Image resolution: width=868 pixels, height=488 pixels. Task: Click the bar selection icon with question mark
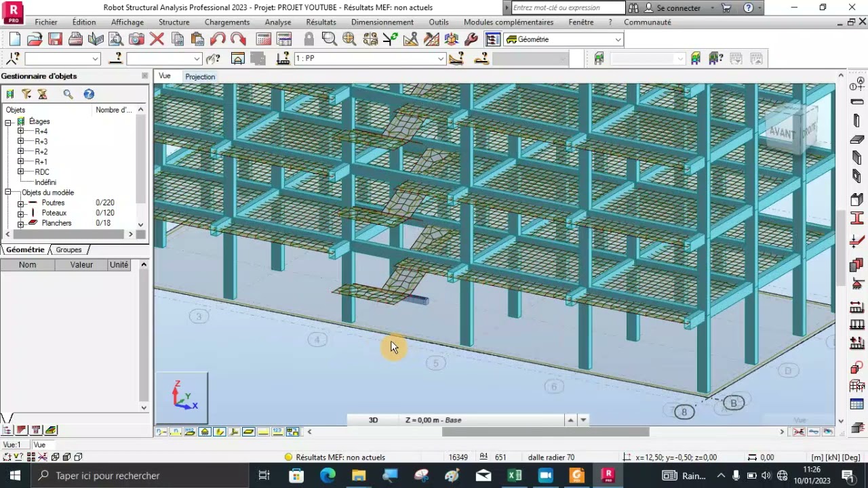coord(116,58)
